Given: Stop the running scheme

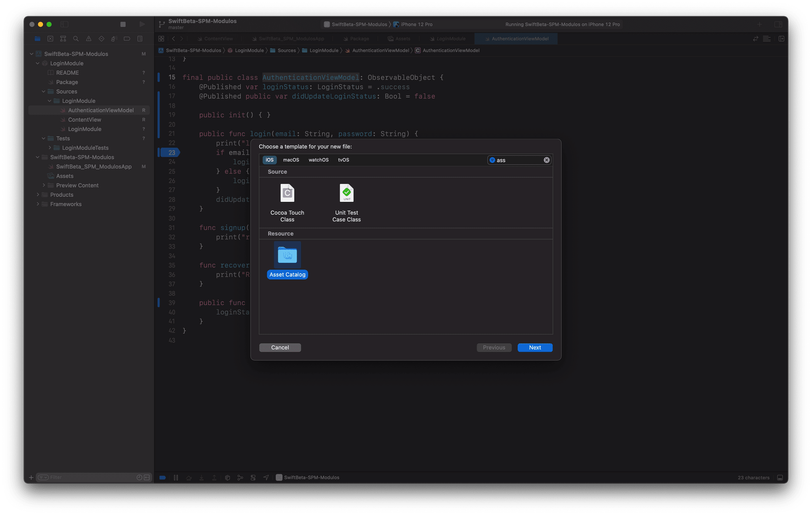Looking at the screenshot, I should [x=123, y=24].
